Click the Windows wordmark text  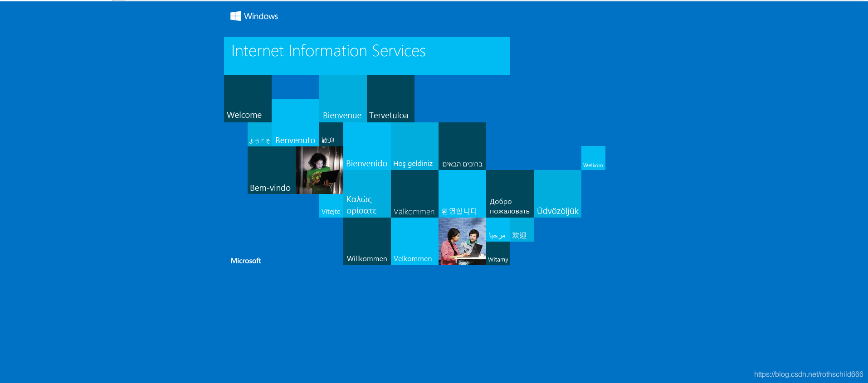click(x=261, y=16)
